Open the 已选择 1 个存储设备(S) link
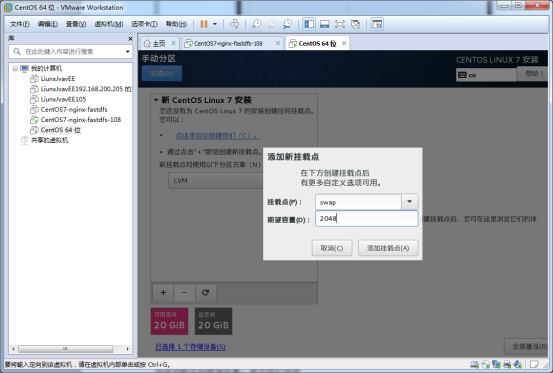This screenshot has width=553, height=373. pyautogui.click(x=190, y=347)
